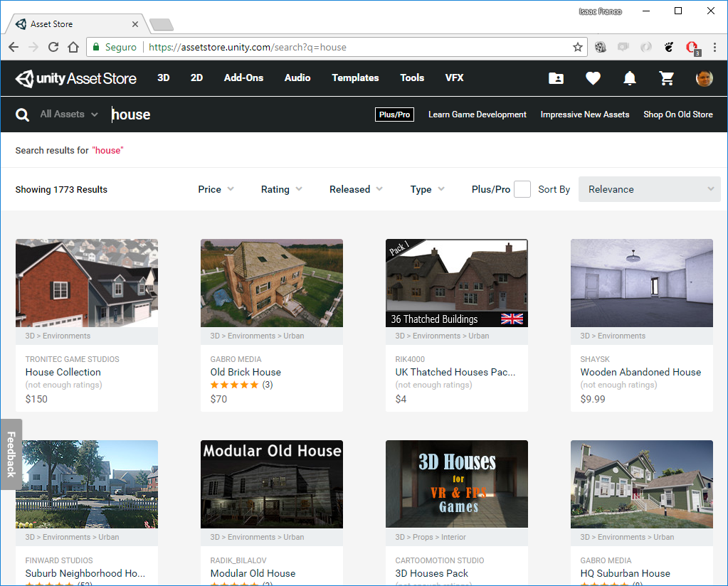Click the green lock secure-site icon
728x586 pixels.
pyautogui.click(x=96, y=47)
